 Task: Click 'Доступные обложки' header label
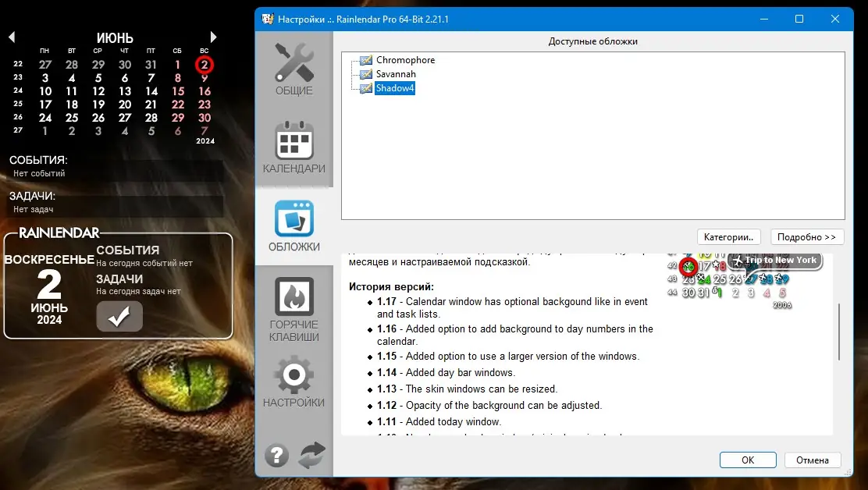[x=593, y=41]
